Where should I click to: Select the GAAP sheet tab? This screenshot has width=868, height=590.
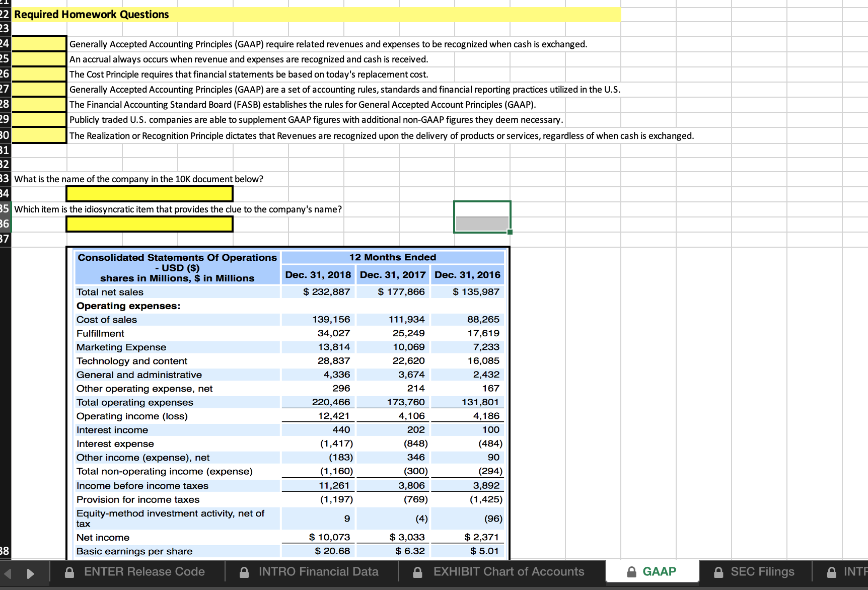653,572
